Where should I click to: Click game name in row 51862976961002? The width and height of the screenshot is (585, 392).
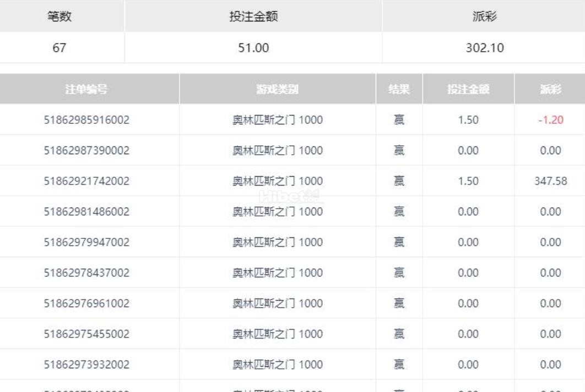pos(278,303)
